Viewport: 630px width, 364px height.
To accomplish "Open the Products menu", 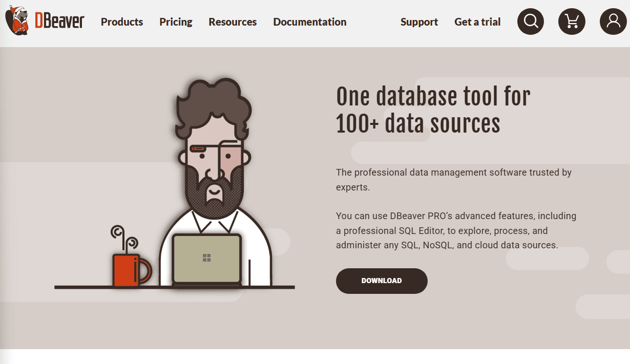I will click(x=122, y=22).
